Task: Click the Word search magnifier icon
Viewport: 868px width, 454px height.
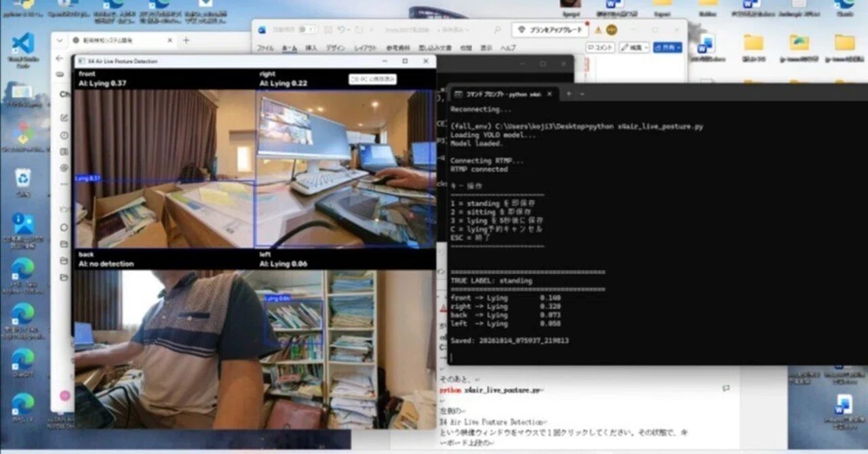Action: click(498, 30)
